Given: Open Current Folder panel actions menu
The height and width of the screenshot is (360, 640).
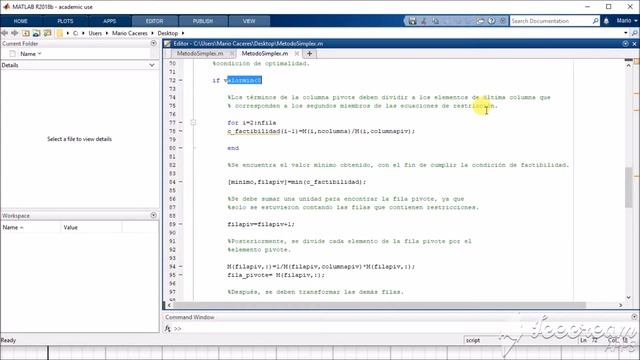Looking at the screenshot, I should [x=153, y=43].
